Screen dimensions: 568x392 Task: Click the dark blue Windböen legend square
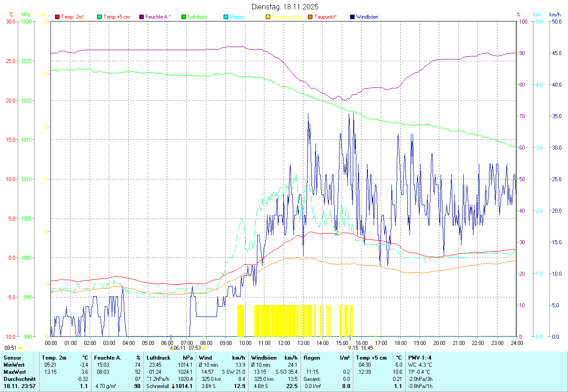pos(352,17)
